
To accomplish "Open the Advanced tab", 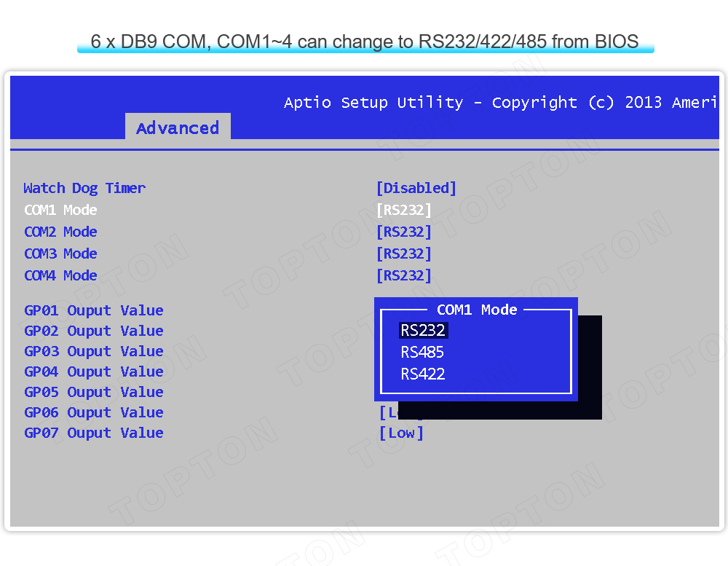I will click(178, 127).
